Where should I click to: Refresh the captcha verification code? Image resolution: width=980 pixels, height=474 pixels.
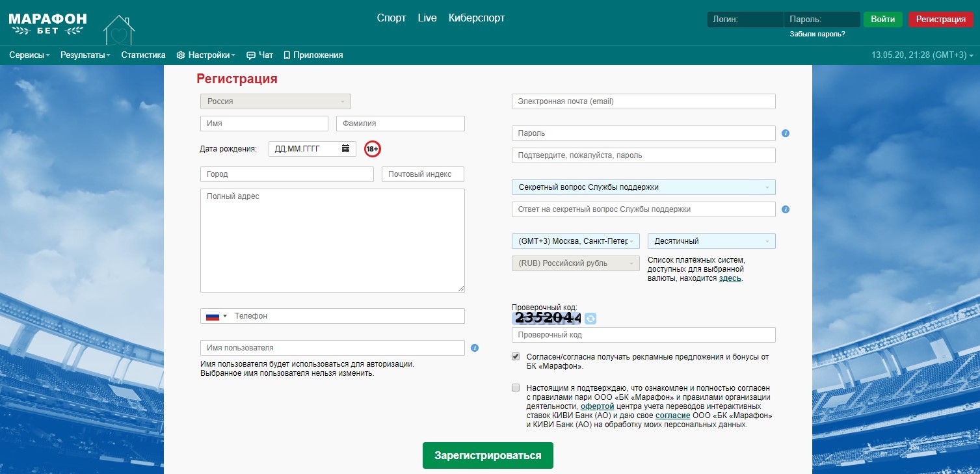[x=590, y=318]
